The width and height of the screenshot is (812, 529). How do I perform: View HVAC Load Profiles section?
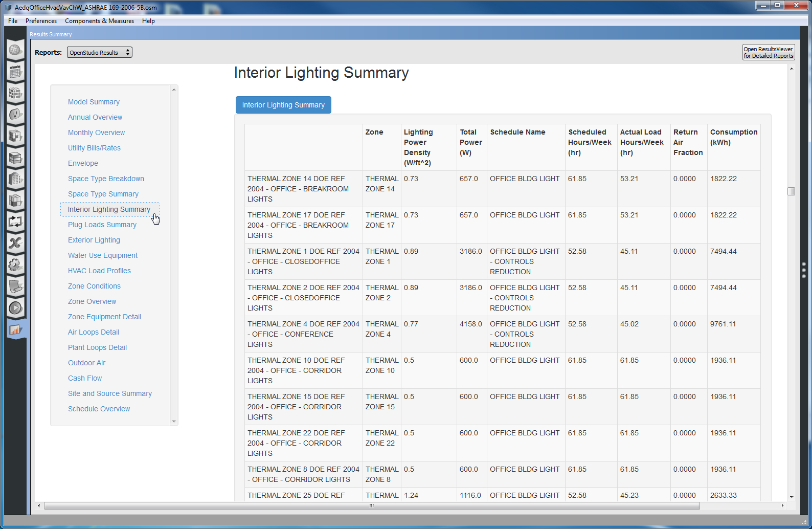point(99,271)
